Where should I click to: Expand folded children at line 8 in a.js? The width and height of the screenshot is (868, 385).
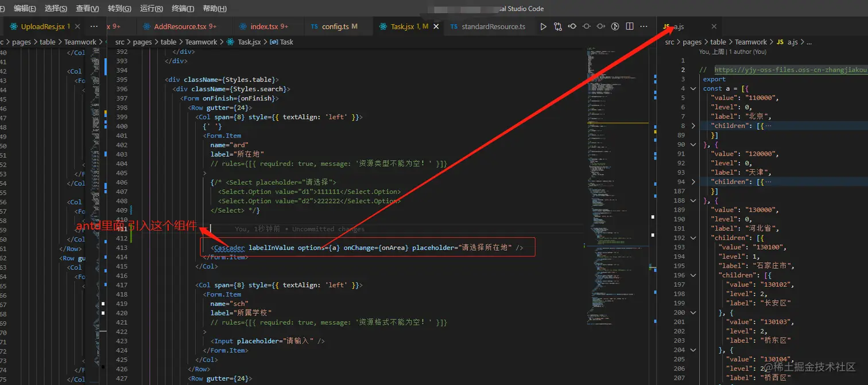pyautogui.click(x=693, y=126)
